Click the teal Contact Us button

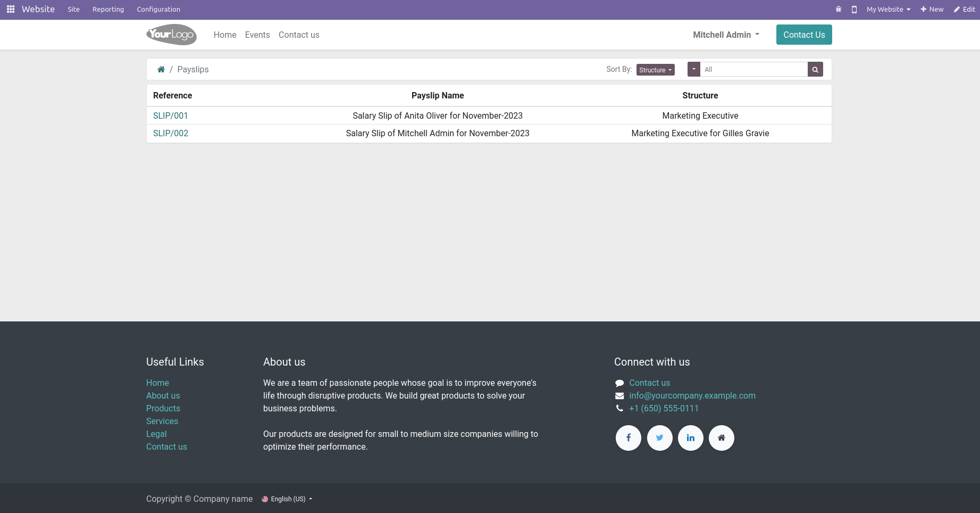804,35
